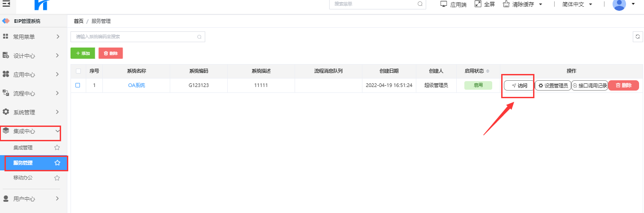
Task: Click the 超级管理员 creator cell
Action: pyautogui.click(x=436, y=85)
